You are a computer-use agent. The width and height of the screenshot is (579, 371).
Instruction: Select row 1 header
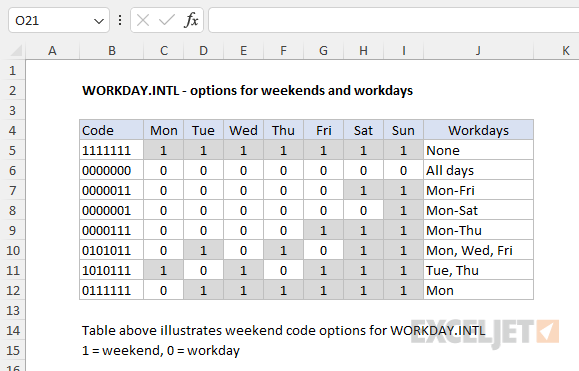coord(13,70)
